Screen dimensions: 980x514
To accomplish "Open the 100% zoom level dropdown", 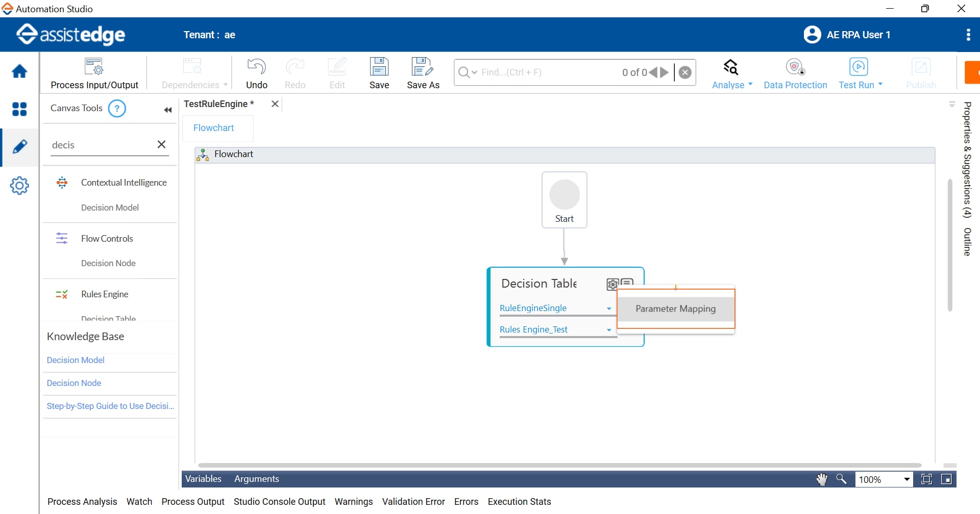I will pos(906,479).
